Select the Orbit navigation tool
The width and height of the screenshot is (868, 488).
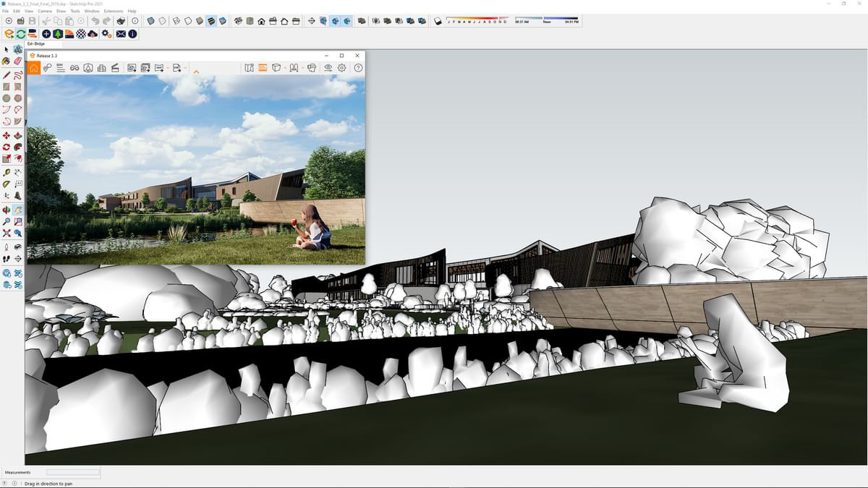coord(7,210)
